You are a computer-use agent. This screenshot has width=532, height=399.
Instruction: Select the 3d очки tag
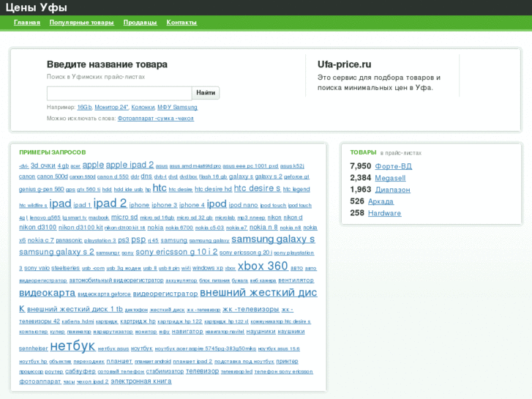42,165
